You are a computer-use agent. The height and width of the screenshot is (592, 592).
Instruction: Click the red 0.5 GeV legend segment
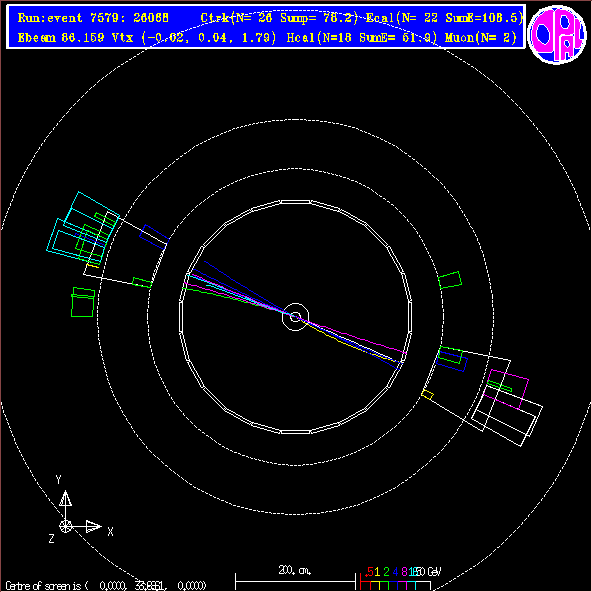[365, 585]
